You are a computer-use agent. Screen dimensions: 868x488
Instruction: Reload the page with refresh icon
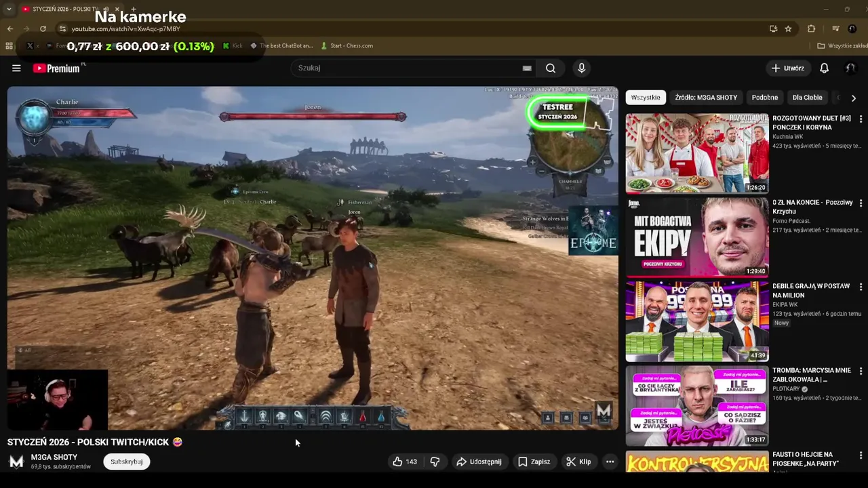tap(43, 28)
